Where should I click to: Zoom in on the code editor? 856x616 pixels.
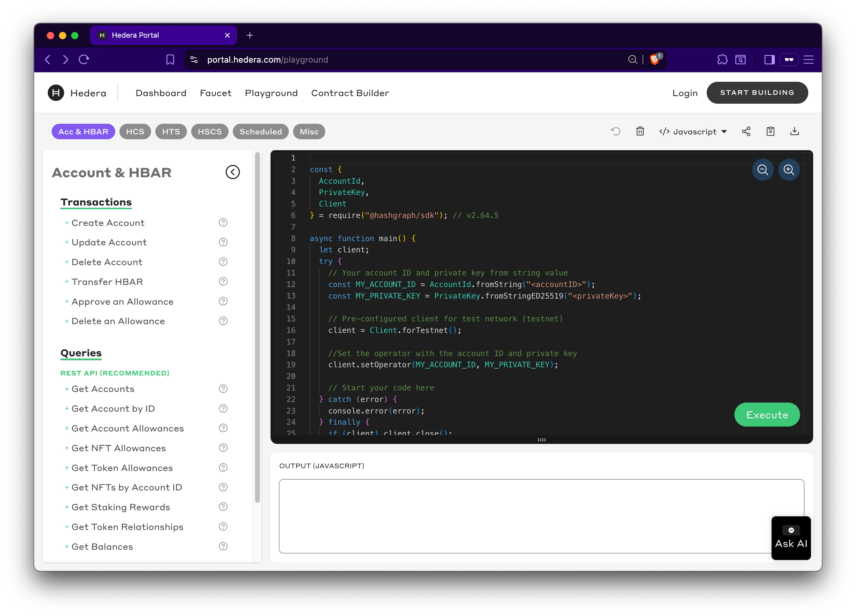(x=789, y=170)
